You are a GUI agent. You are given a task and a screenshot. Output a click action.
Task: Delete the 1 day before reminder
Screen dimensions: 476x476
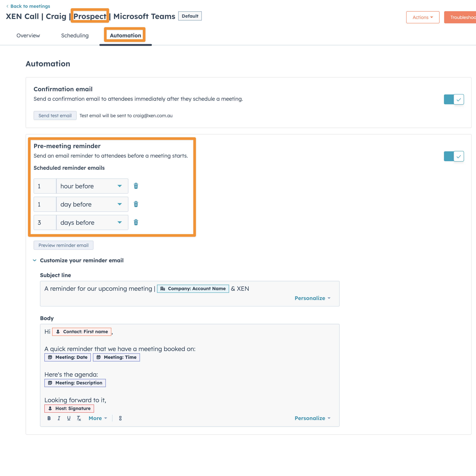[x=136, y=204]
